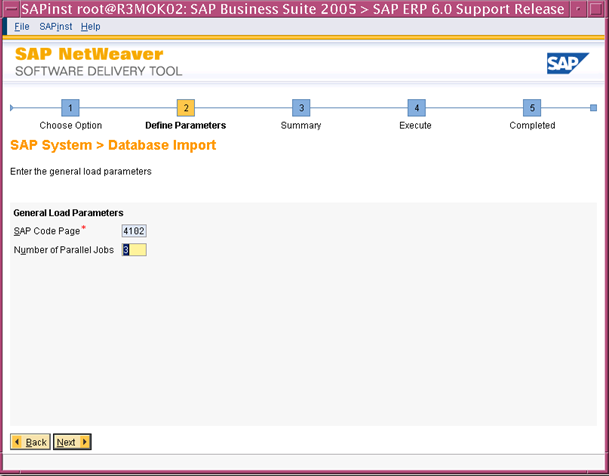The image size is (609, 476).
Task: Click the SAP logo
Action: pos(567,63)
